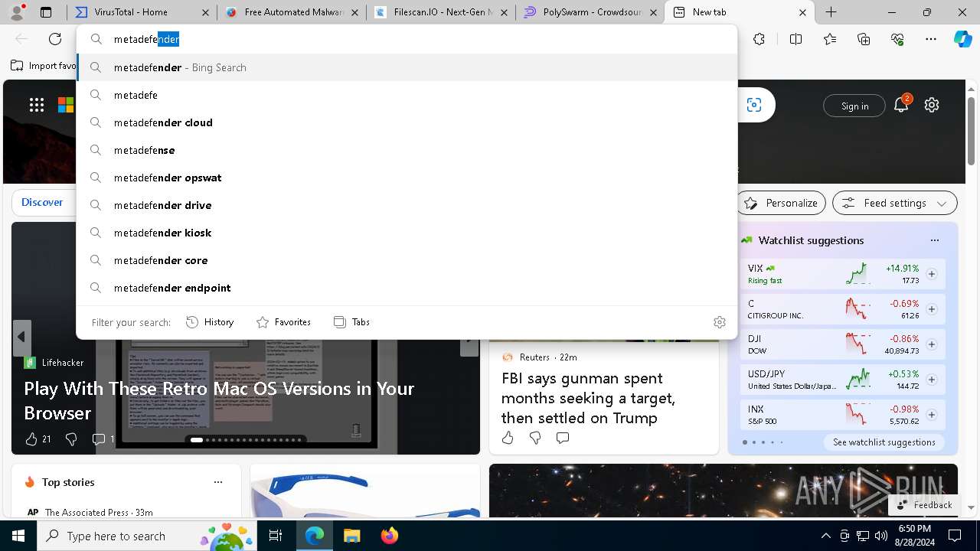This screenshot has width=980, height=551.
Task: Open Windows Start menu
Action: point(18,536)
